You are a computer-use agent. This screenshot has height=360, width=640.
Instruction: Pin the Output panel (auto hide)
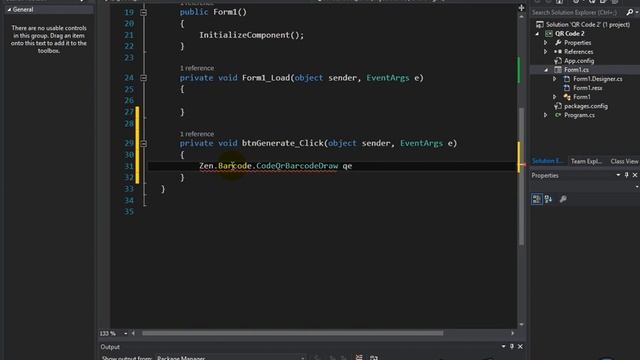tap(512, 347)
